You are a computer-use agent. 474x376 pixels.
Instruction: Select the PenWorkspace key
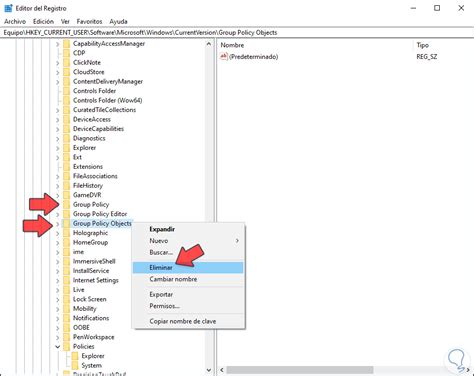(94, 337)
